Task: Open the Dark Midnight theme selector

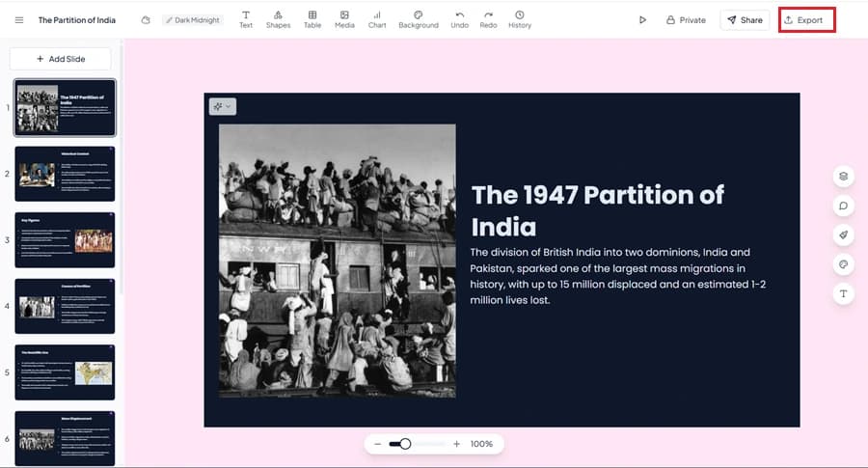Action: click(193, 20)
